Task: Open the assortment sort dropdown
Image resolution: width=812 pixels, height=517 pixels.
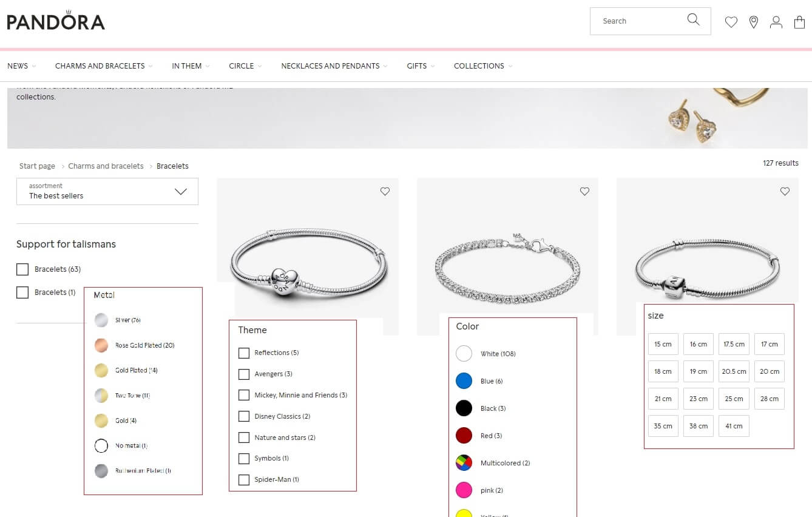Action: coord(107,191)
